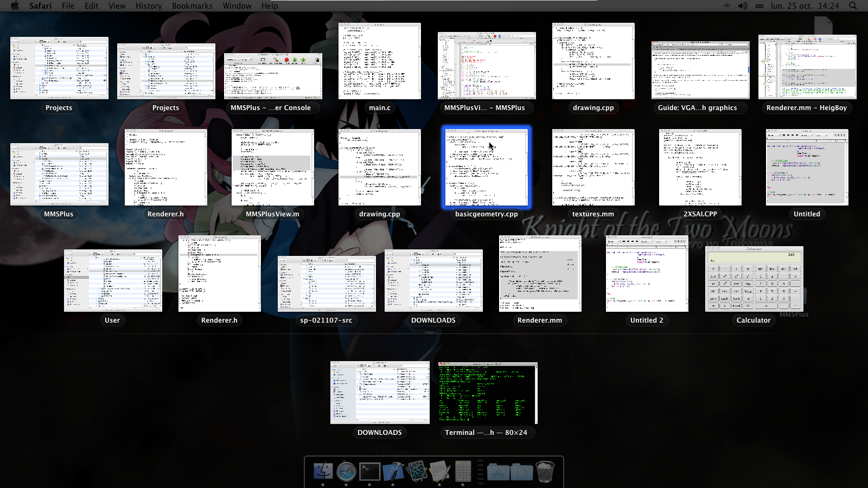Open the Trash in the Dock

pos(545,471)
